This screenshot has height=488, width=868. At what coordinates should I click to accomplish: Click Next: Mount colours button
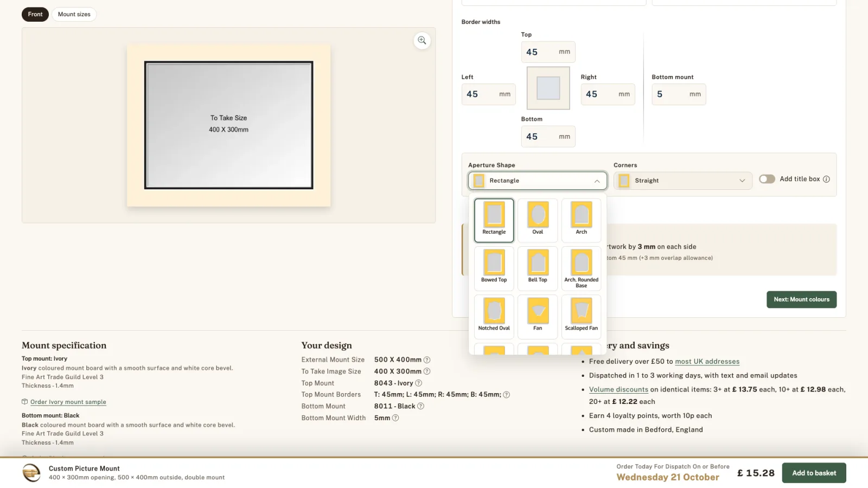(801, 299)
